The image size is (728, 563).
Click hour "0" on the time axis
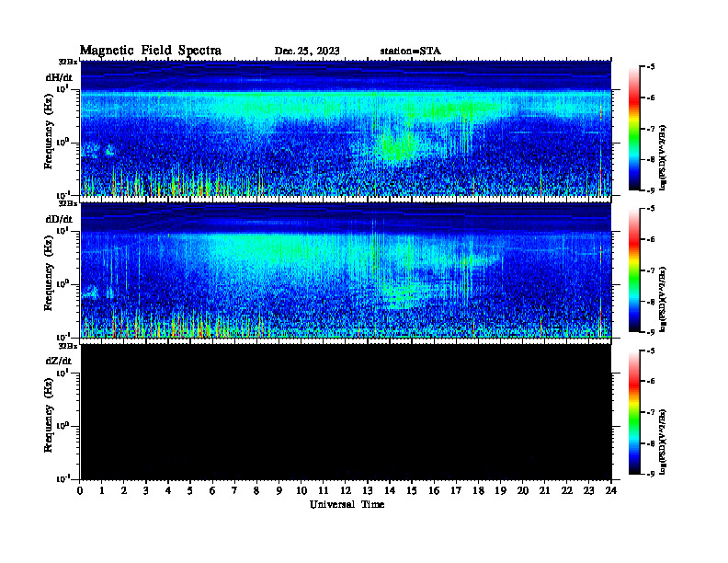point(80,490)
